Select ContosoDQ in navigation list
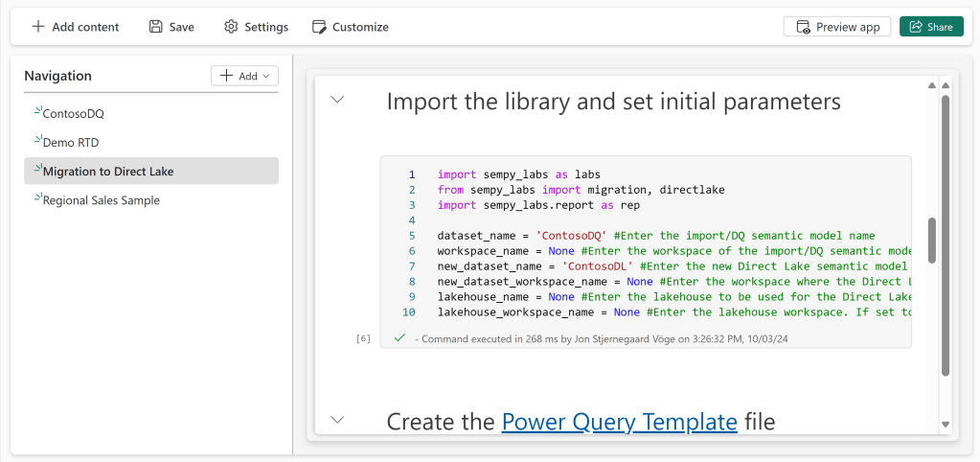980x462 pixels. [x=73, y=113]
